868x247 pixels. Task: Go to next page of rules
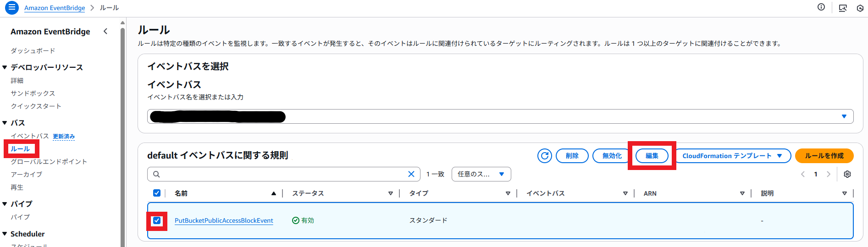tap(828, 174)
